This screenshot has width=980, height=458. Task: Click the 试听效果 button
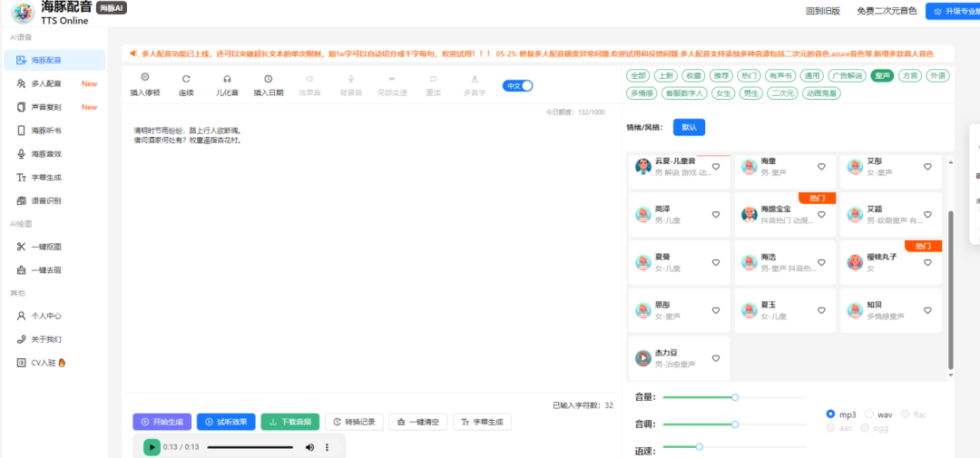(x=226, y=422)
